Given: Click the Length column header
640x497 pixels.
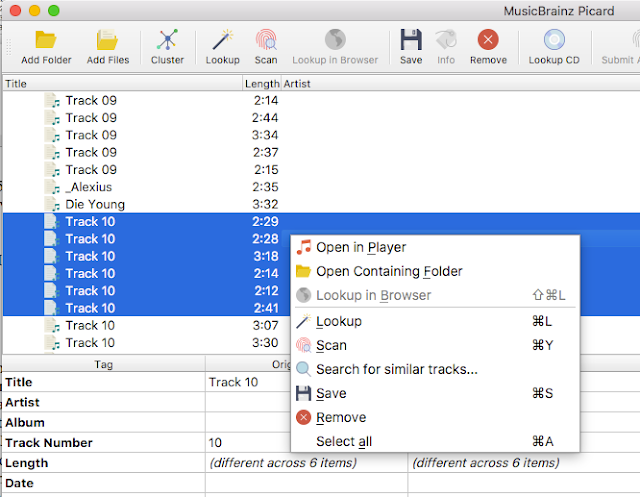Looking at the screenshot, I should [x=262, y=84].
